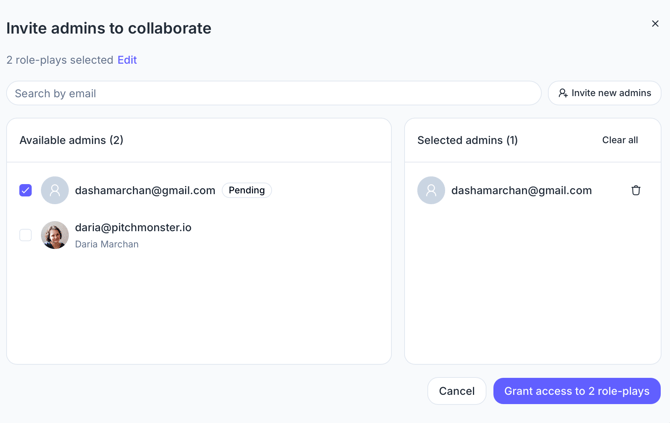Focus the Search by email field
This screenshot has height=423, width=670.
point(274,93)
